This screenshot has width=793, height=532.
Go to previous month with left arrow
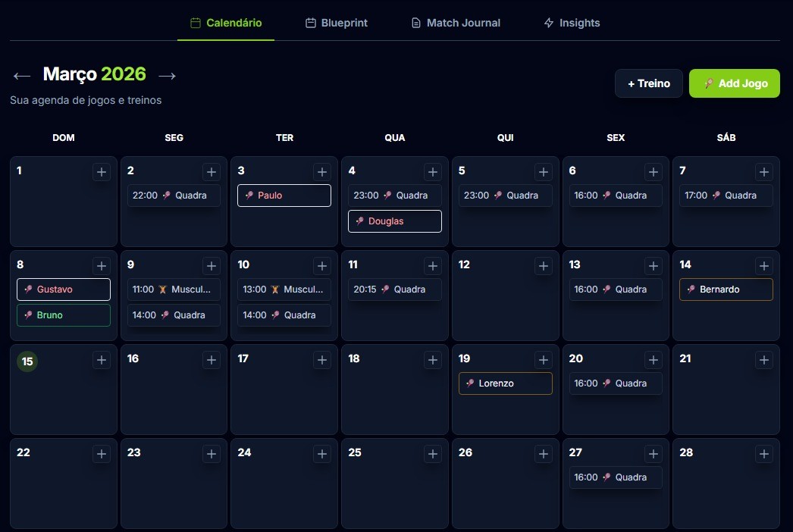(x=22, y=75)
